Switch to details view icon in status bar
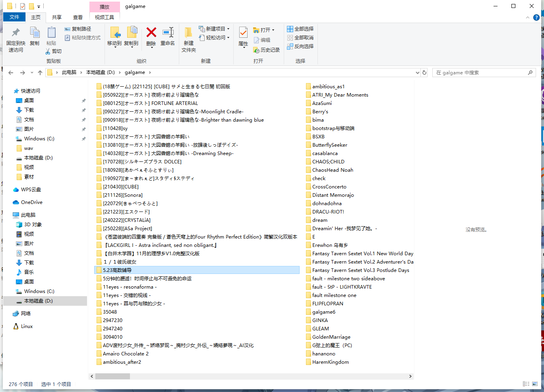This screenshot has height=392, width=544. point(526,384)
